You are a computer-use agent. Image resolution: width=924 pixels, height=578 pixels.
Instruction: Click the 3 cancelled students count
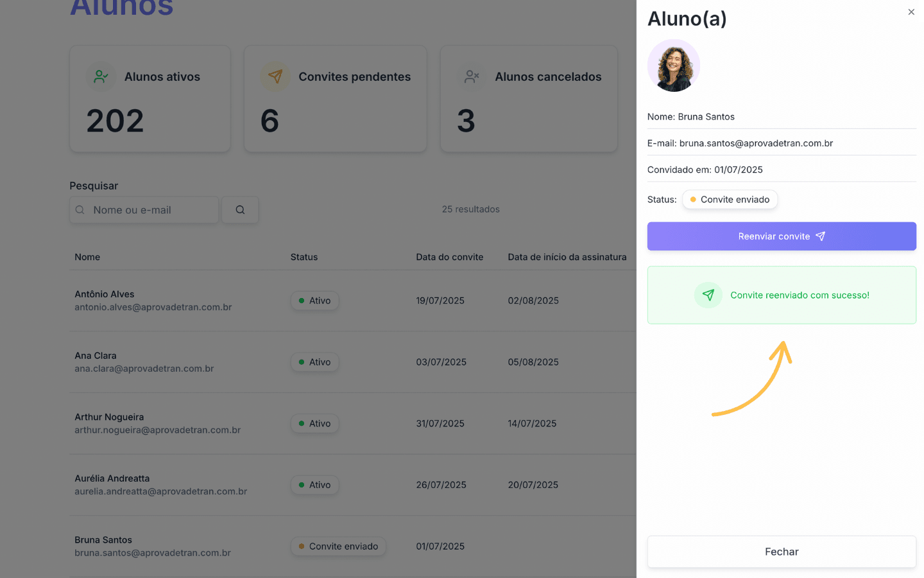[466, 121]
